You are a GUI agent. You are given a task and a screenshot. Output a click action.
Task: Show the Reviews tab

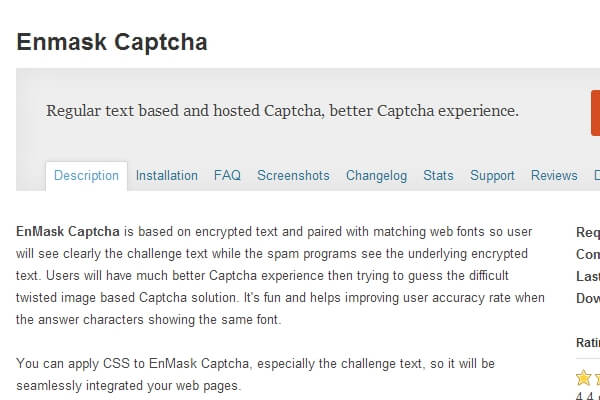click(x=554, y=175)
